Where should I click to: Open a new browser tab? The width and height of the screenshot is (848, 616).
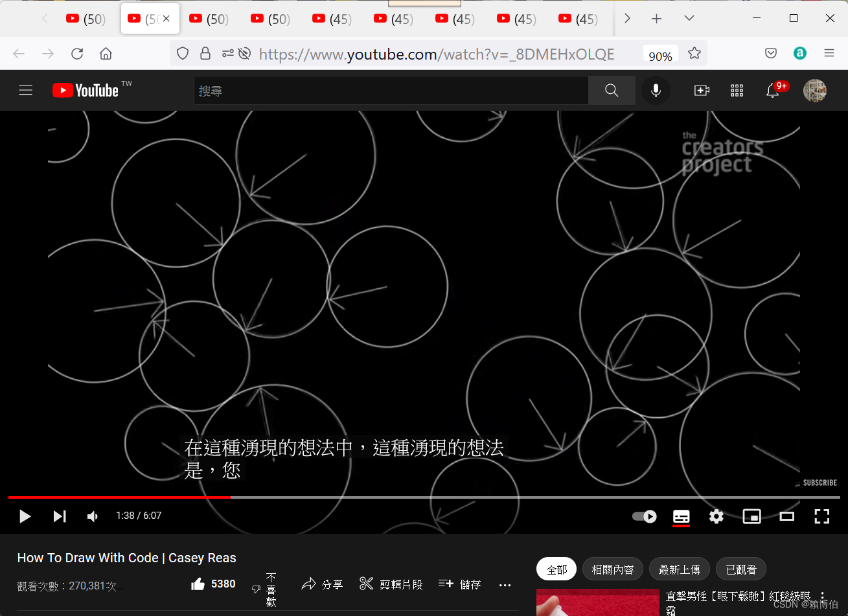pyautogui.click(x=656, y=19)
